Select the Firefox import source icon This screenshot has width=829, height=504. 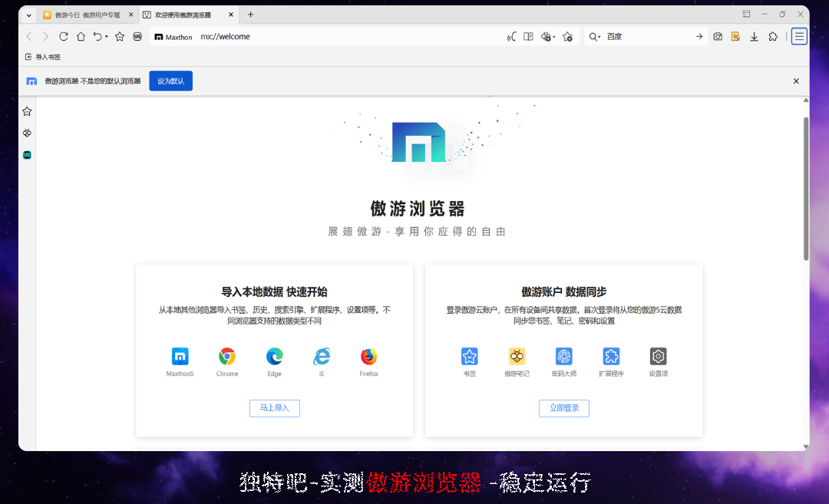tap(368, 356)
